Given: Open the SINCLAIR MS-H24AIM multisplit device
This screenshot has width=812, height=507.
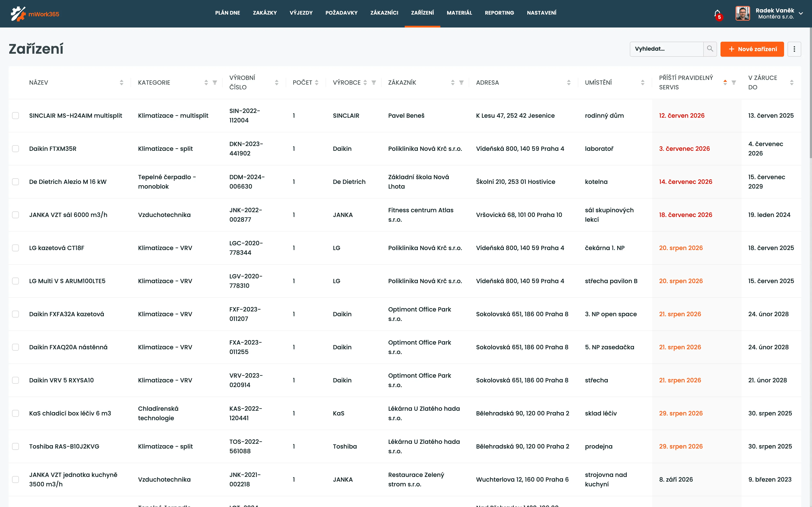Looking at the screenshot, I should tap(75, 116).
